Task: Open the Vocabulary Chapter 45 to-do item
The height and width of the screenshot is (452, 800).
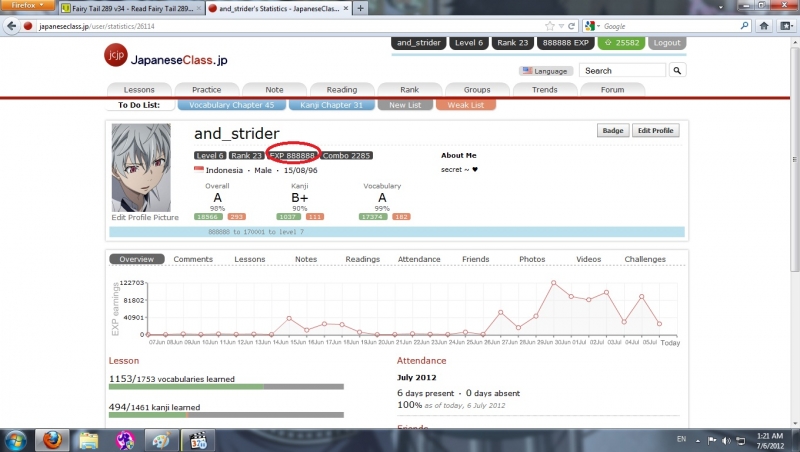Action: tap(230, 105)
